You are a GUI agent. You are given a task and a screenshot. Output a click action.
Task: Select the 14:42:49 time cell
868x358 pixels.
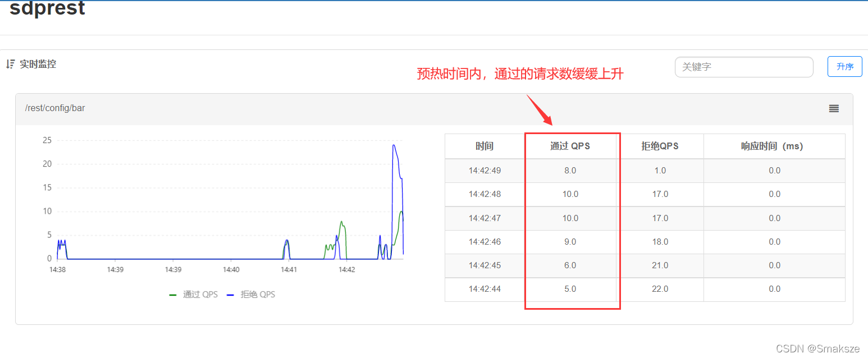[x=485, y=171]
